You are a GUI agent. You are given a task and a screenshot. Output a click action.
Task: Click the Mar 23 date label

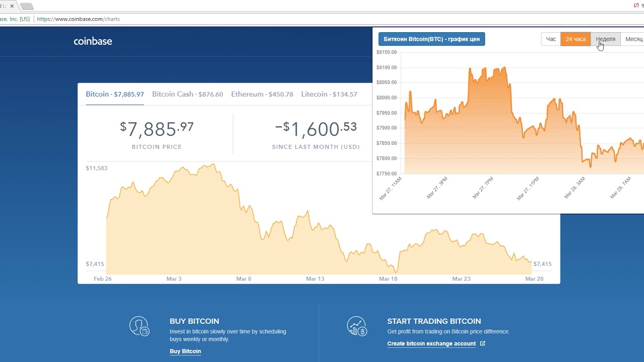(461, 279)
